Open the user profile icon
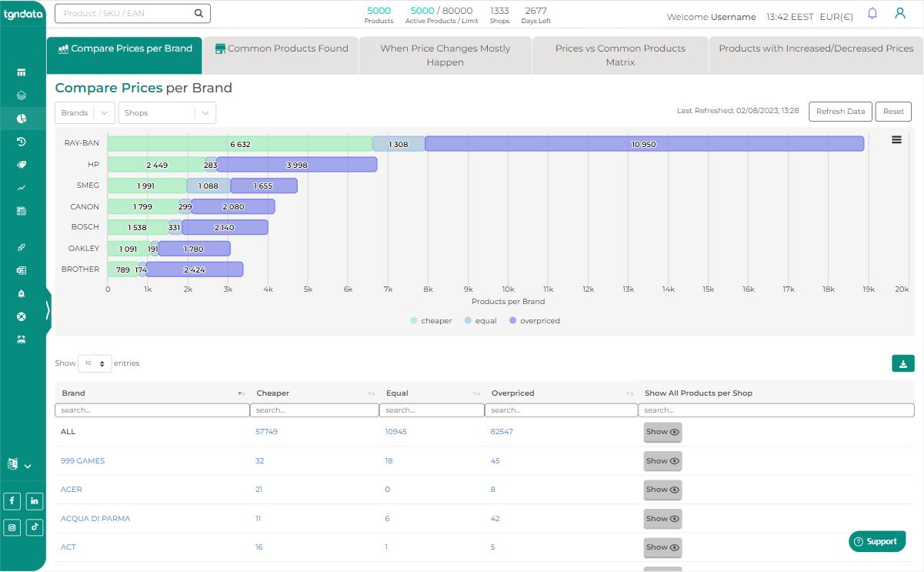 [900, 13]
